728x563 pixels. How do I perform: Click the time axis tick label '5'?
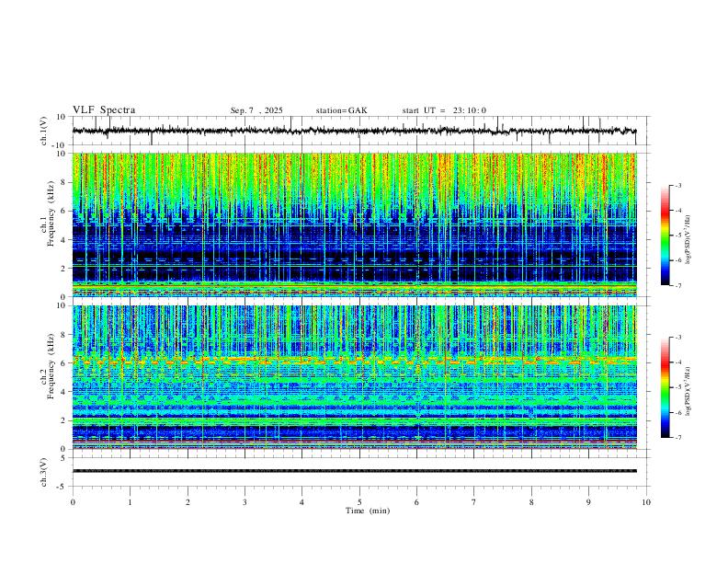coord(359,502)
